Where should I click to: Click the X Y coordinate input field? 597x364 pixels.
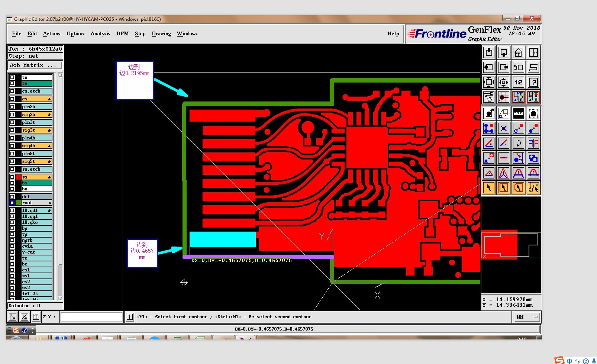point(91,317)
